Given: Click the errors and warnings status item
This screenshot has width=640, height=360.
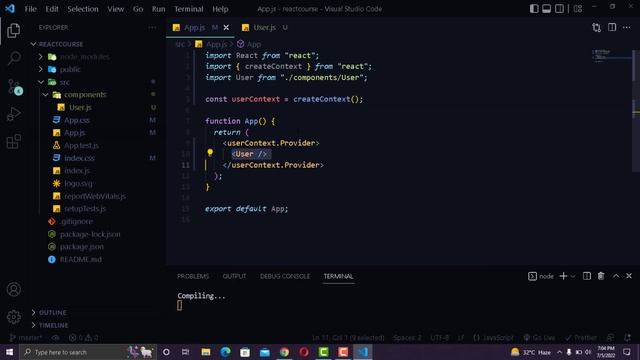Looking at the screenshot, I should click(x=83, y=338).
